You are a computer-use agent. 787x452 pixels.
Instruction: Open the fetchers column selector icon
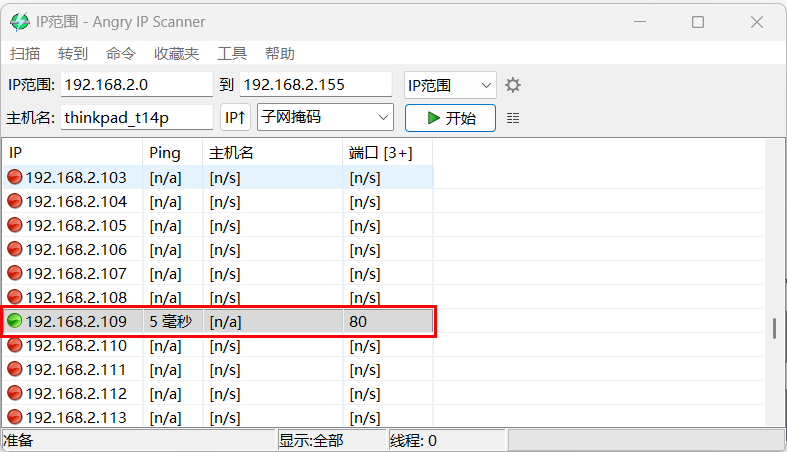513,118
